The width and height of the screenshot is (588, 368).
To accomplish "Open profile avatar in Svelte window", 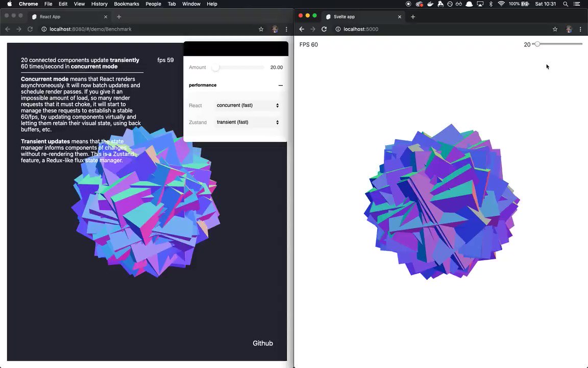I will click(569, 29).
